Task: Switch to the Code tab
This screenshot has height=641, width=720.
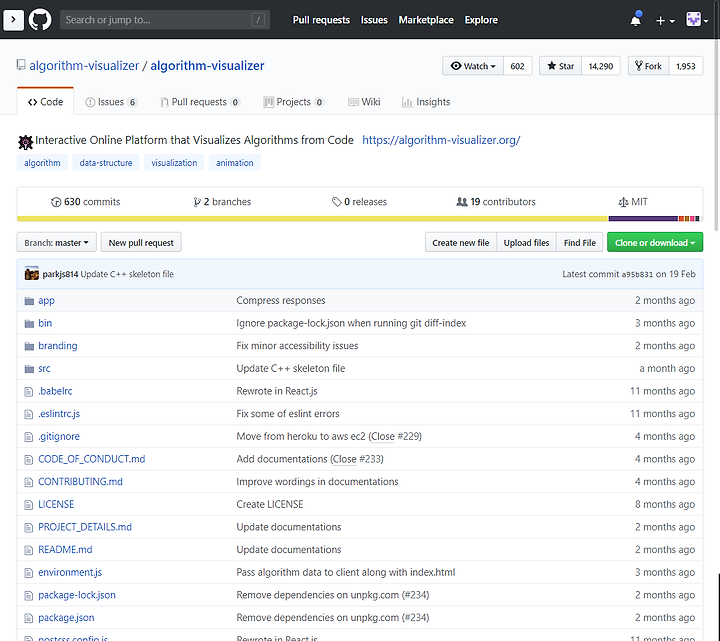Action: [45, 101]
